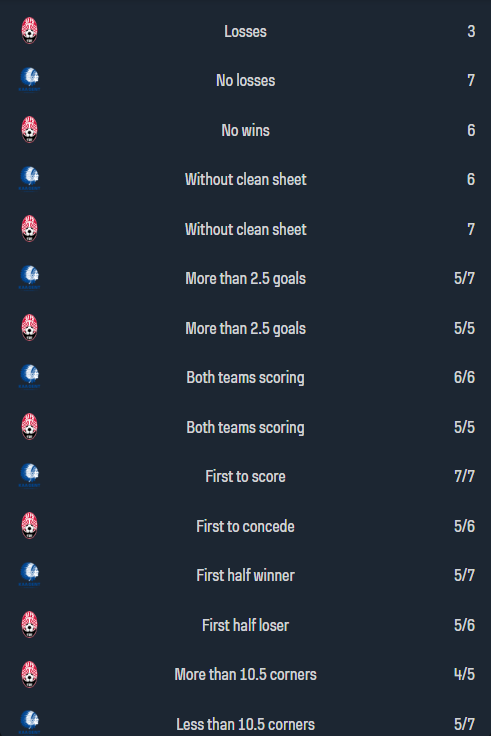The height and width of the screenshot is (736, 491).
Task: Select the No losses streak text
Action: click(x=246, y=80)
